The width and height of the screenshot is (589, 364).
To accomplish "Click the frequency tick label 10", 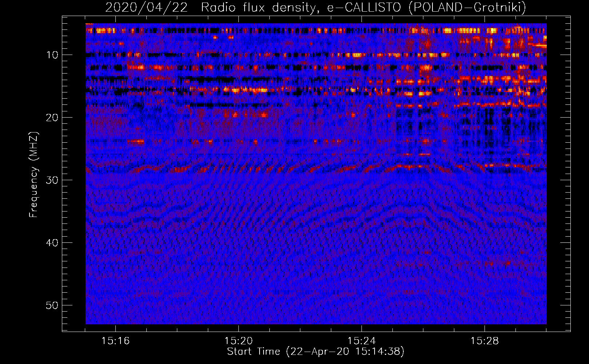I will [52, 55].
